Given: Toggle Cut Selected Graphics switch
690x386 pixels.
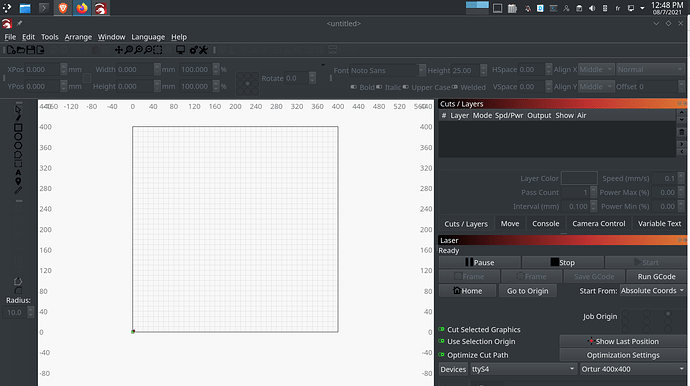Looking at the screenshot, I should tap(441, 329).
